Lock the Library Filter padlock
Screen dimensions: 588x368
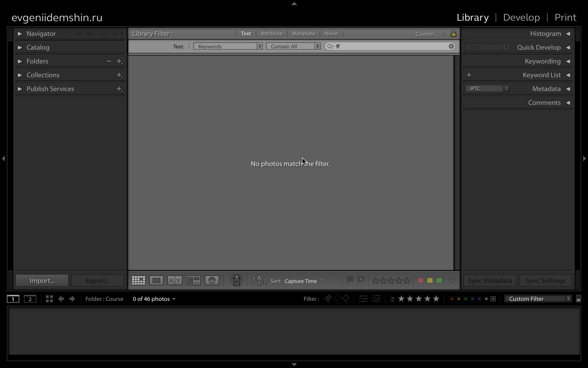(453, 33)
